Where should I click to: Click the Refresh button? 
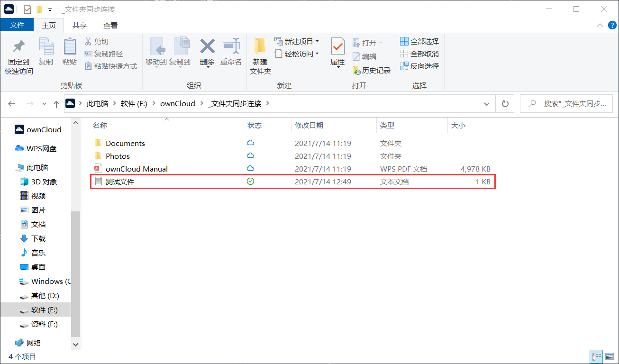click(505, 104)
